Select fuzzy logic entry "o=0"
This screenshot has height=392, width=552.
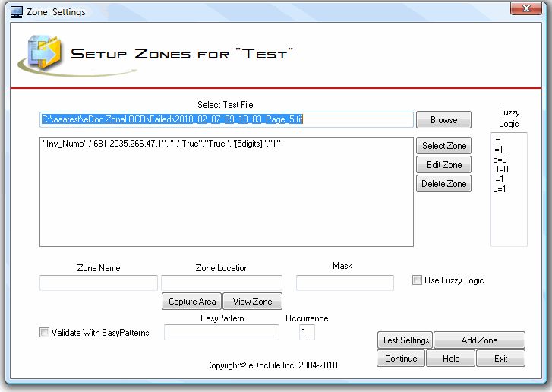tap(500, 160)
